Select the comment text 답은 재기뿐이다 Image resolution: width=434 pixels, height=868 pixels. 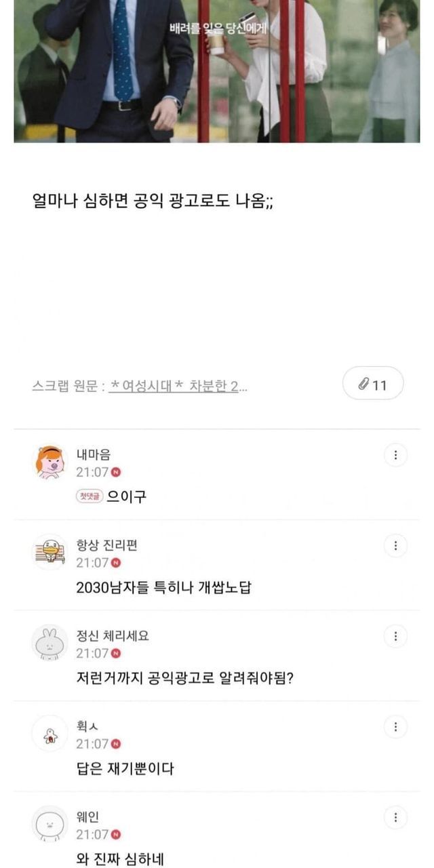click(x=125, y=769)
